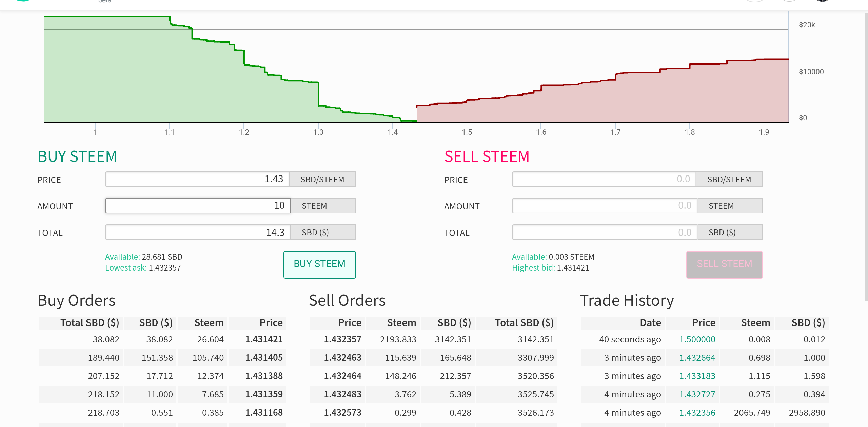Click the disabled SELL STEEM button
868x427 pixels.
point(724,264)
